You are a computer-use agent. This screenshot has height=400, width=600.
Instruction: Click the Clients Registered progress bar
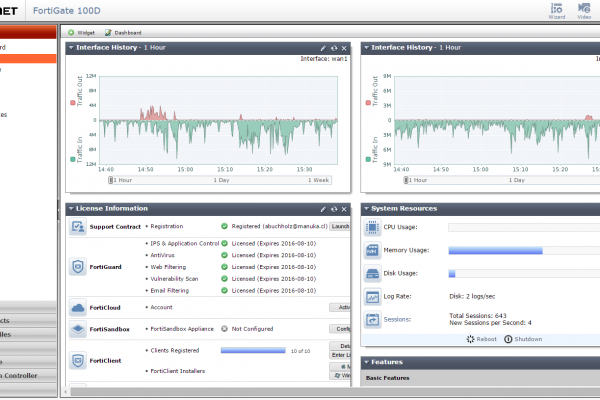click(x=253, y=350)
